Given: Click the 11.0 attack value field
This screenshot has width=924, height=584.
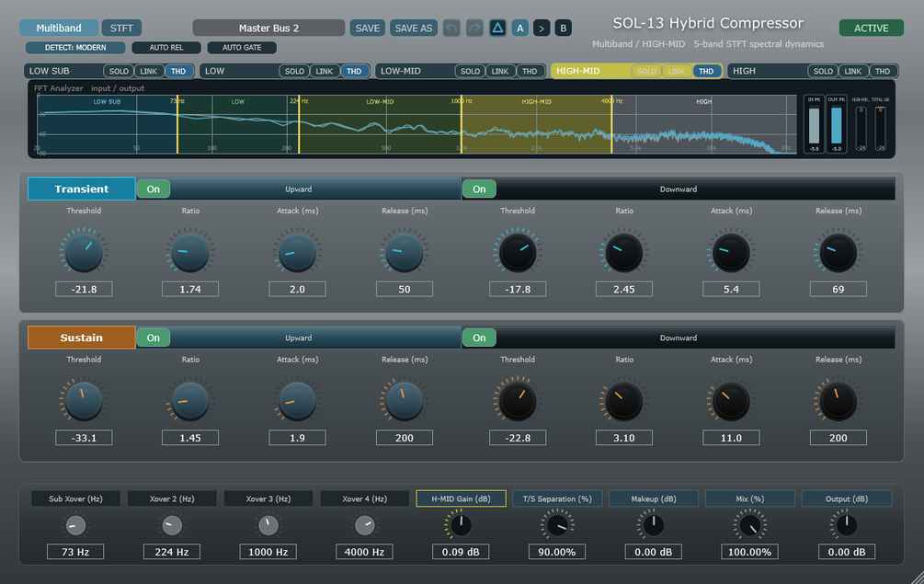Looking at the screenshot, I should click(731, 438).
